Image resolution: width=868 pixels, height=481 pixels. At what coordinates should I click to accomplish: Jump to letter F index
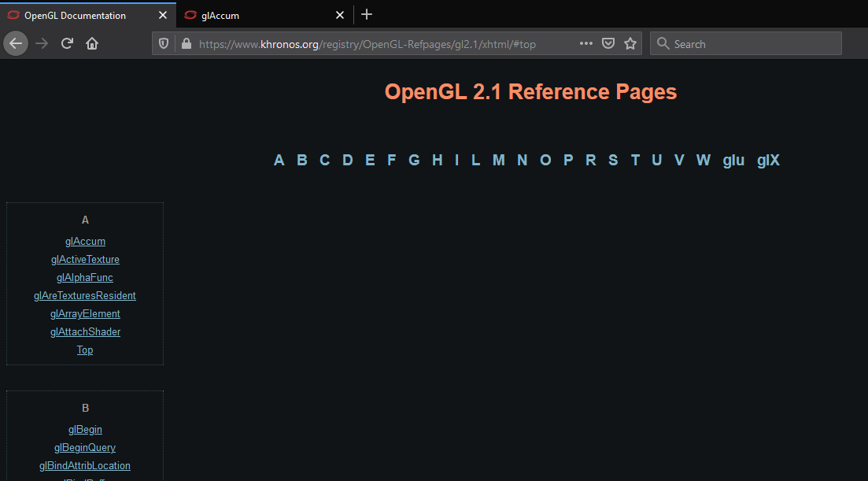pyautogui.click(x=391, y=160)
